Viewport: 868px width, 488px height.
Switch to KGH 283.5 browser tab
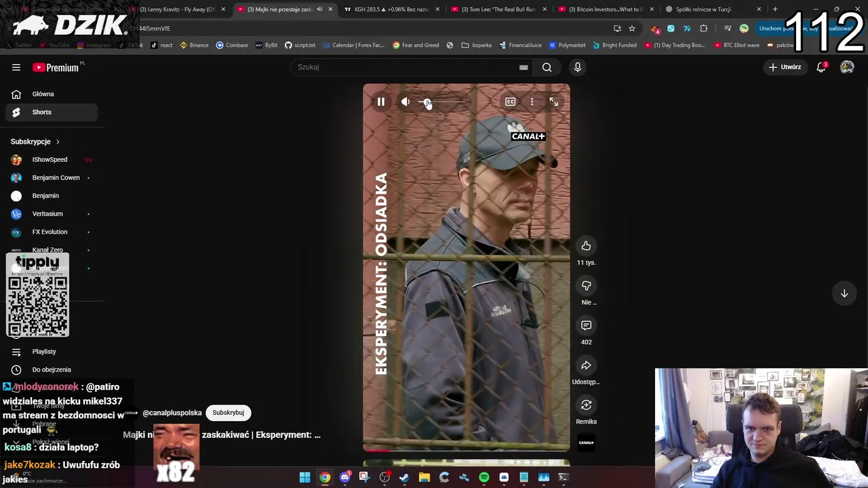point(390,9)
